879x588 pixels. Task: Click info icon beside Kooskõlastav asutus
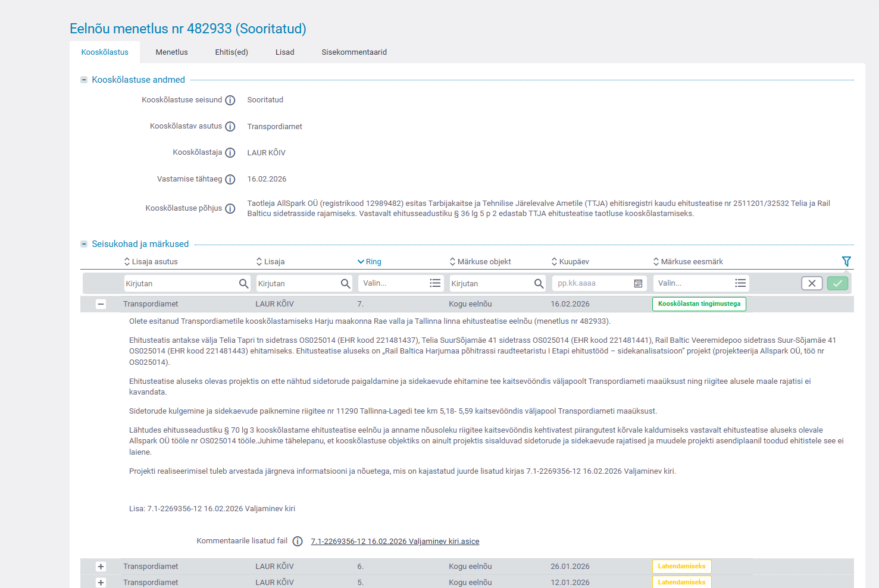[230, 127]
